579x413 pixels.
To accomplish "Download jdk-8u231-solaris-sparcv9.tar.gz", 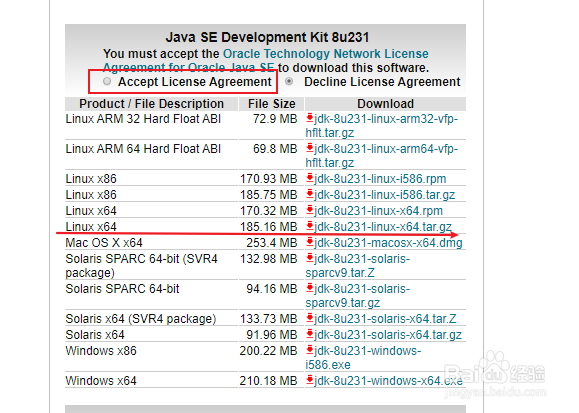I will [358, 296].
